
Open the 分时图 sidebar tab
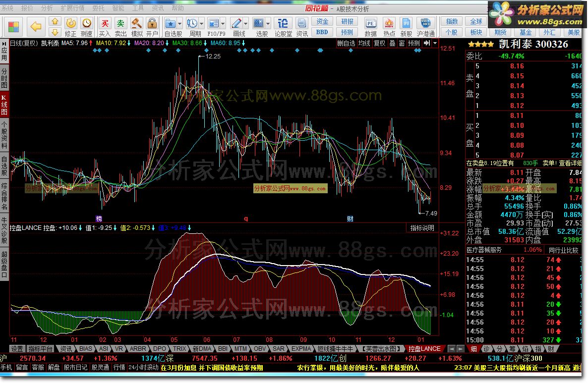pyautogui.click(x=4, y=78)
